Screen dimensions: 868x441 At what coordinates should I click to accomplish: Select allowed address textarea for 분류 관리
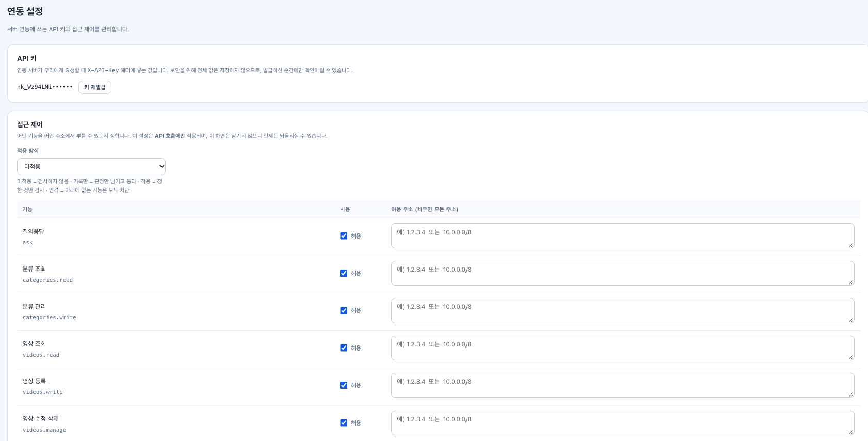pos(623,310)
